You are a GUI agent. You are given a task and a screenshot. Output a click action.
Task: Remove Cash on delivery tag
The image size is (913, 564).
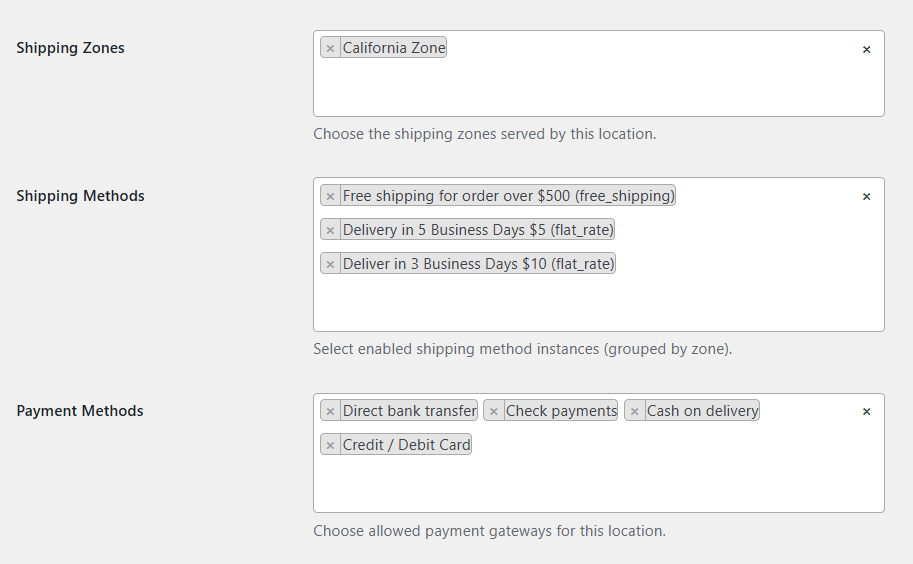[634, 411]
